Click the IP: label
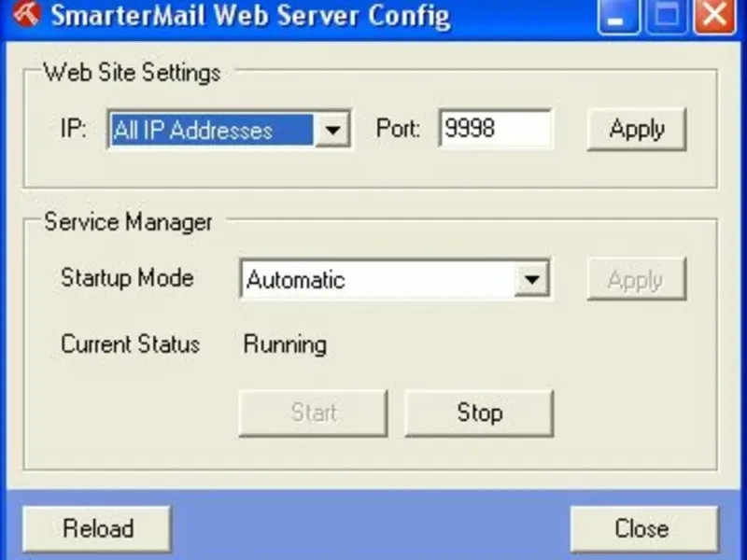This screenshot has width=747, height=560. tap(74, 129)
